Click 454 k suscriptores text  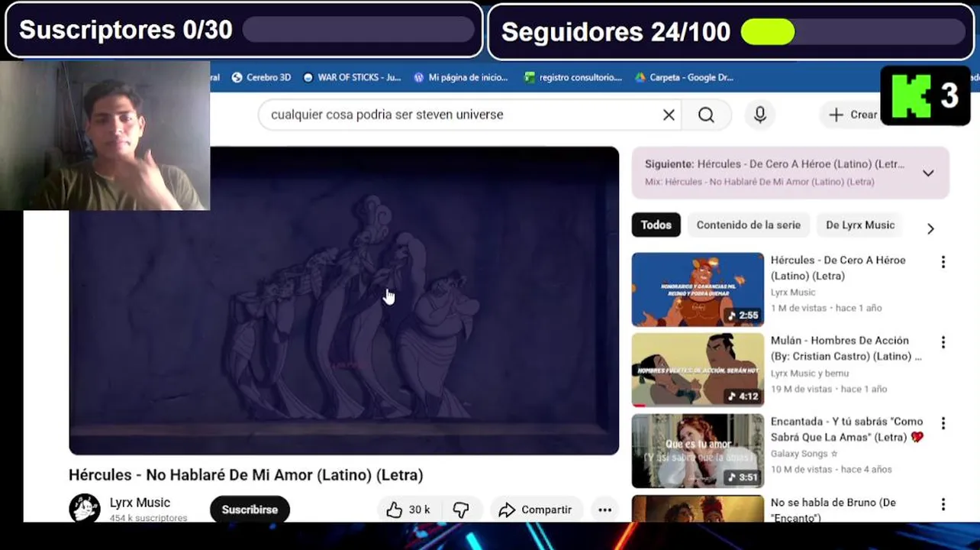click(x=148, y=518)
